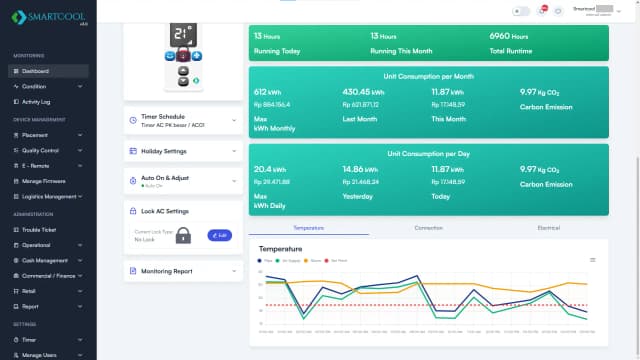640x360 pixels.
Task: Expand the Manage Users chevron
Action: (x=80, y=355)
